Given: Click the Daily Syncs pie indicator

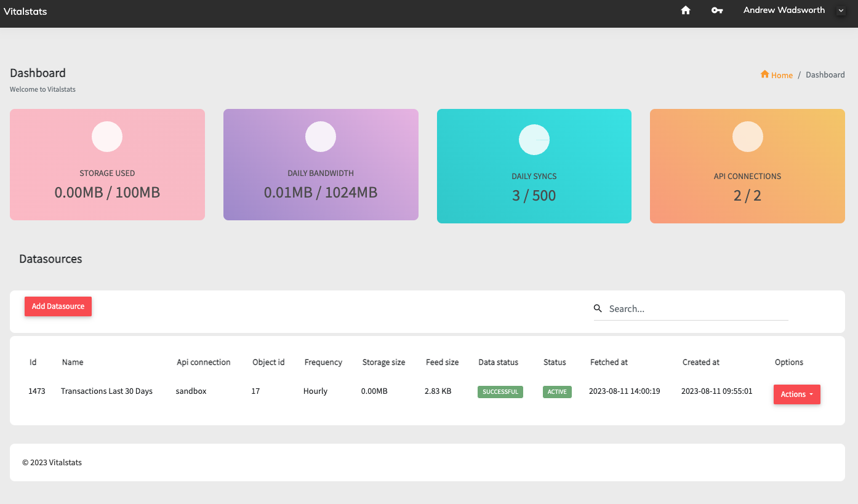Looking at the screenshot, I should point(534,140).
